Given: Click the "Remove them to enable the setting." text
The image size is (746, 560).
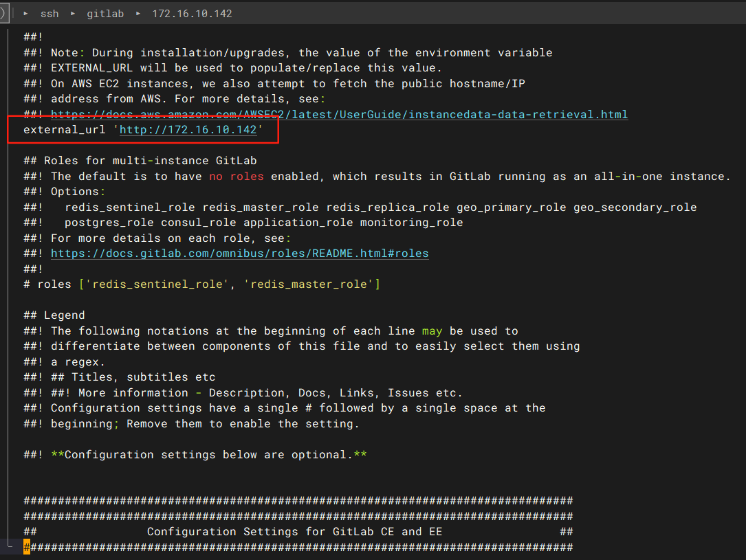Looking at the screenshot, I should point(243,423).
